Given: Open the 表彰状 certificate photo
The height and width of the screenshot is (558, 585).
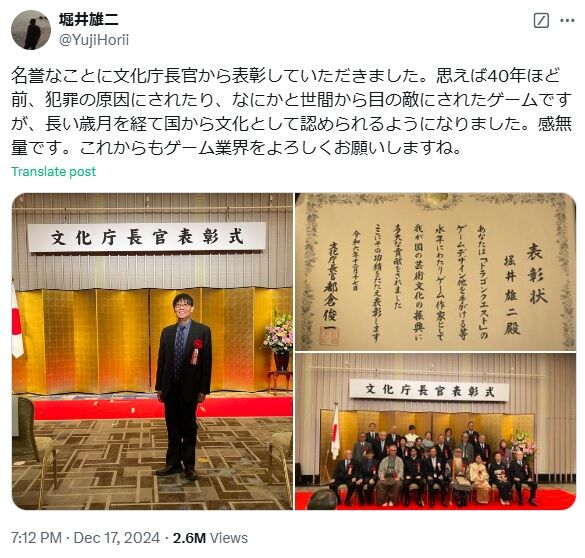Looking at the screenshot, I should click(435, 272).
